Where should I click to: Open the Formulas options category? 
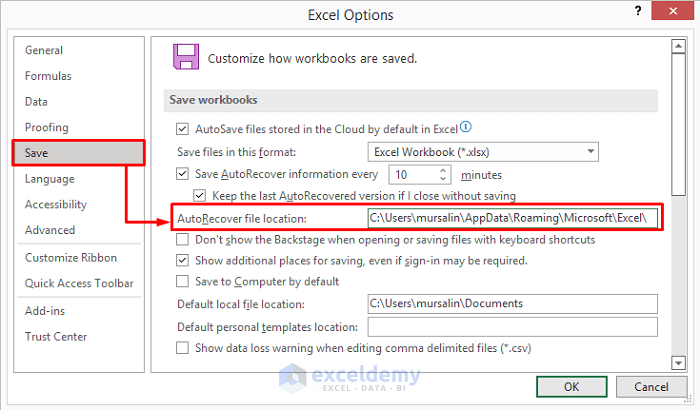coord(48,76)
